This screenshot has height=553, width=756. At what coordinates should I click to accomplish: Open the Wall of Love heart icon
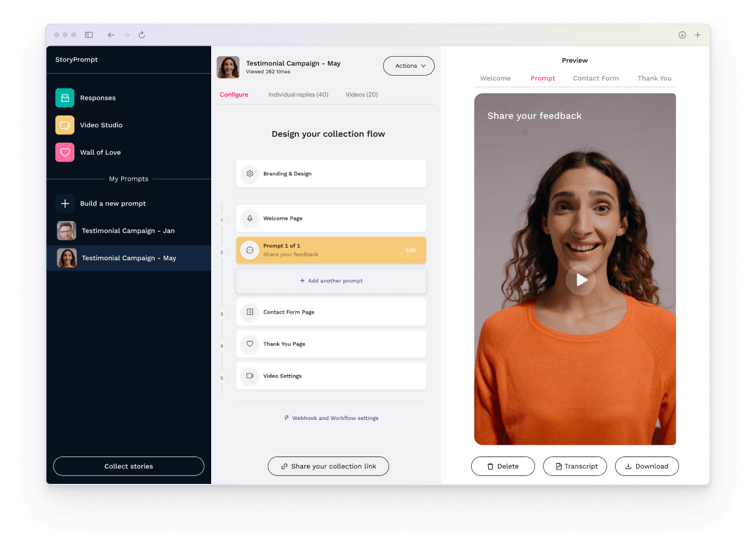[65, 153]
